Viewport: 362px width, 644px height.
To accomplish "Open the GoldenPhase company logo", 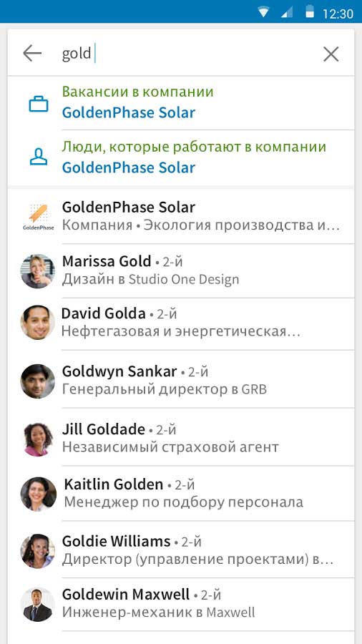I will [x=38, y=216].
